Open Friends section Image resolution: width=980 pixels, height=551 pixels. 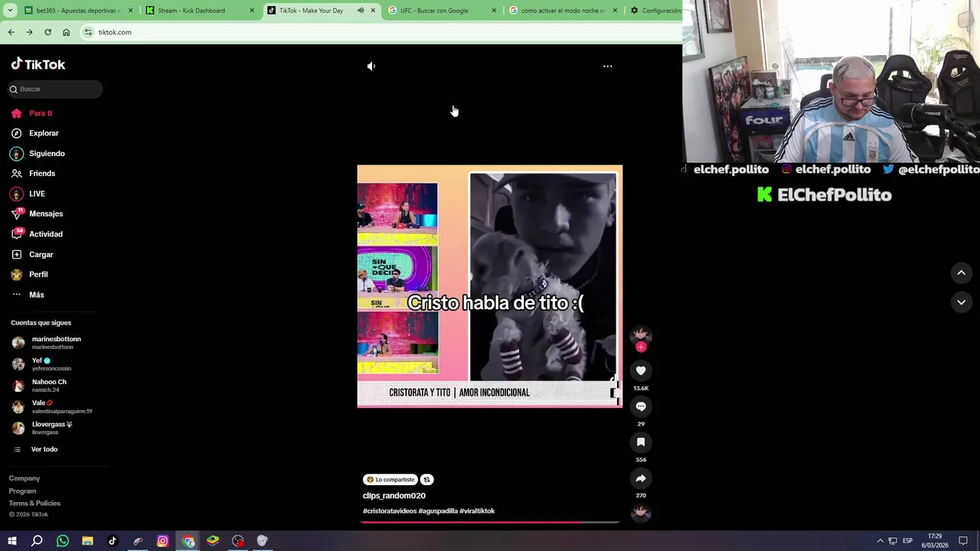[42, 174]
